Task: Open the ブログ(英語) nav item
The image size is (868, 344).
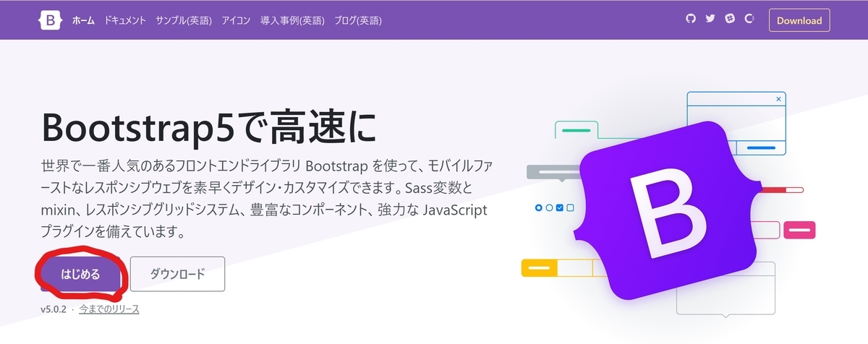Action: (358, 20)
